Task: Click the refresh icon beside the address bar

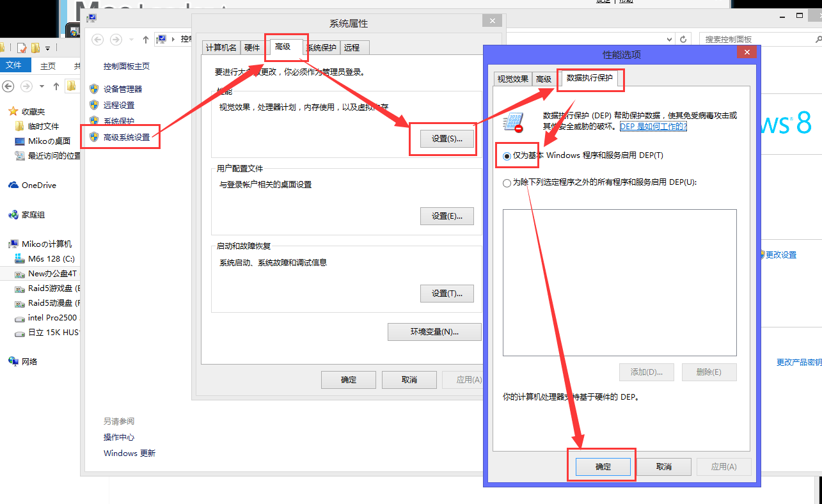Action: (683, 40)
